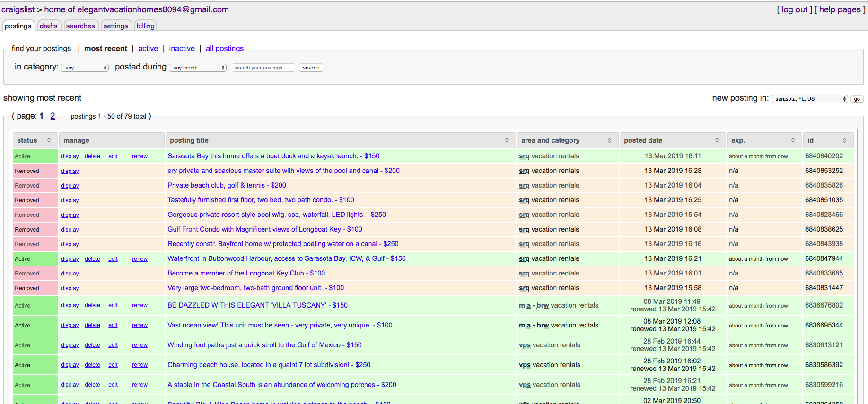The width and height of the screenshot is (868, 404).
Task: Select posting id 6836676802
Action: tap(824, 305)
